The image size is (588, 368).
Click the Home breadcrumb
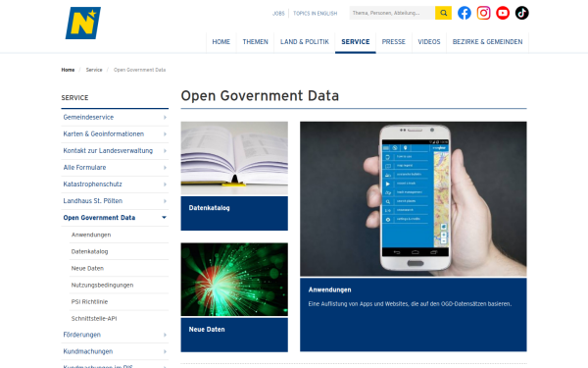coord(68,70)
